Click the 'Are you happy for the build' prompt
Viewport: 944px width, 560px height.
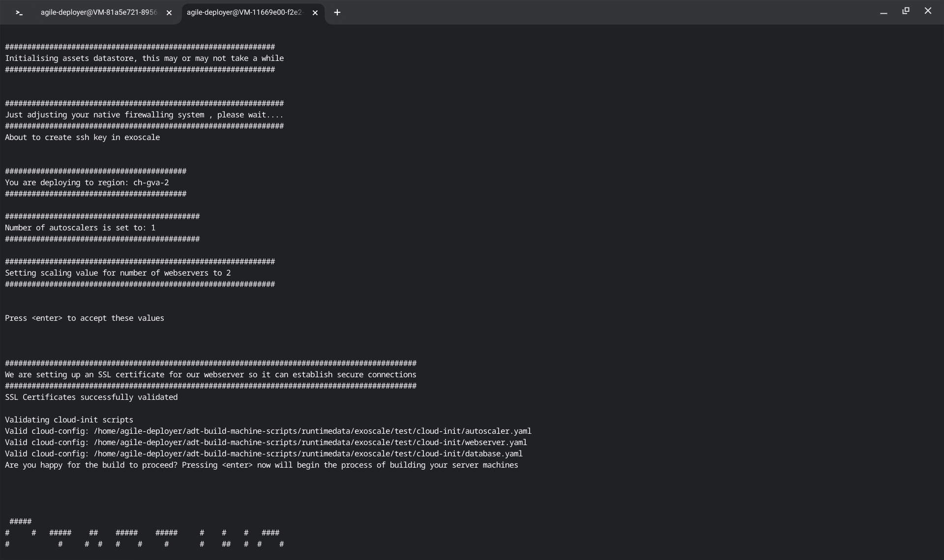(261, 465)
